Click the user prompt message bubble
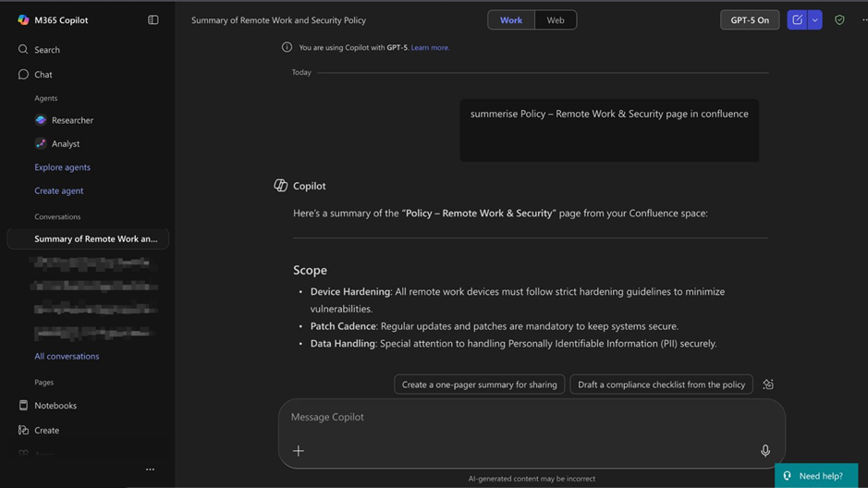The image size is (868, 488). [609, 130]
